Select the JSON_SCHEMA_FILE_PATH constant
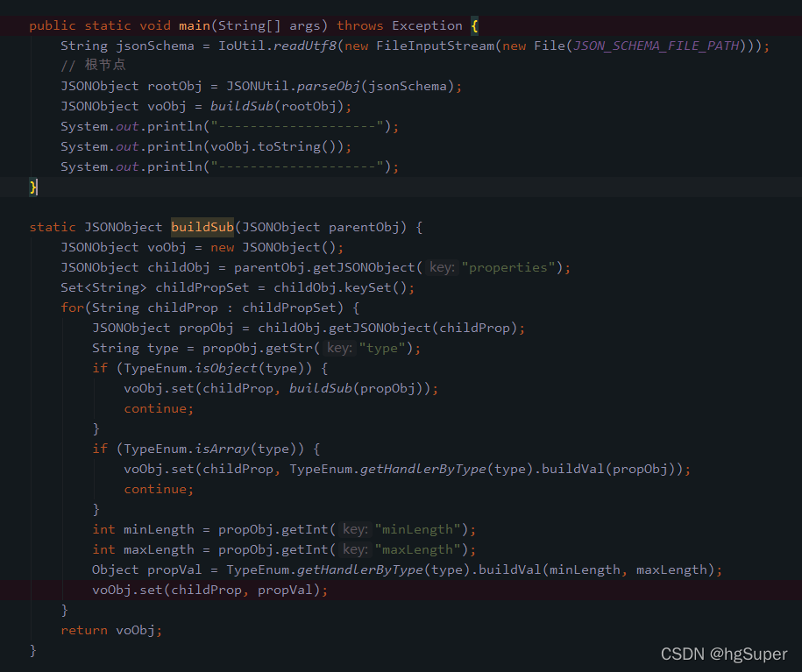 tap(657, 46)
